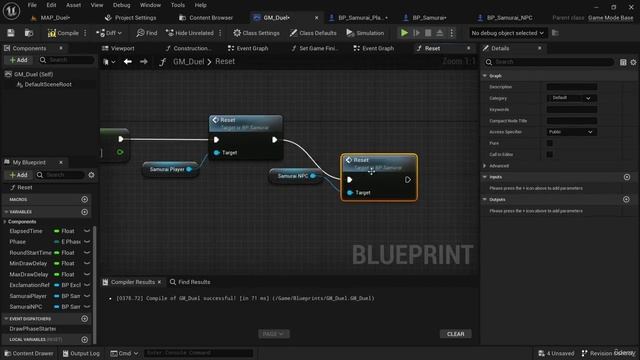Open the File menu
The width and height of the screenshot is (640, 360).
[x=32, y=5]
